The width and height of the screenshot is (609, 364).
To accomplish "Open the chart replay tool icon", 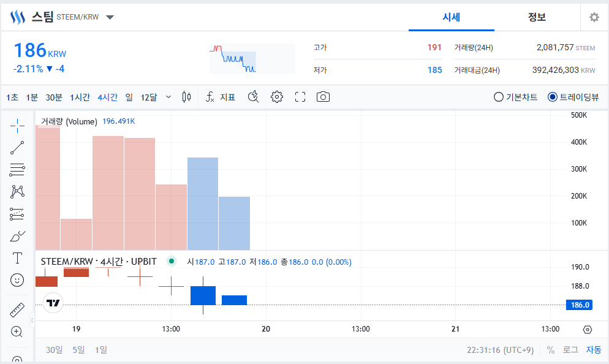I will [253, 97].
